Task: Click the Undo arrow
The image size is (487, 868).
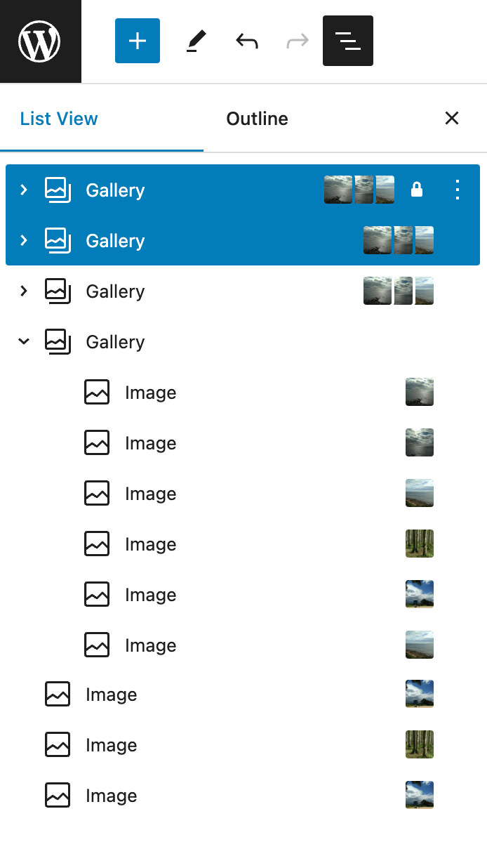Action: [247, 41]
